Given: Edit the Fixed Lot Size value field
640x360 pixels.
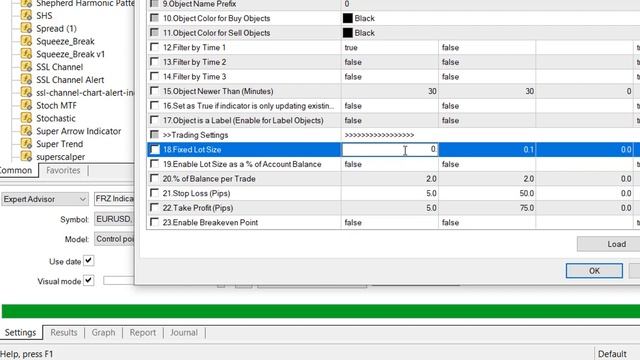Looking at the screenshot, I should [390, 149].
